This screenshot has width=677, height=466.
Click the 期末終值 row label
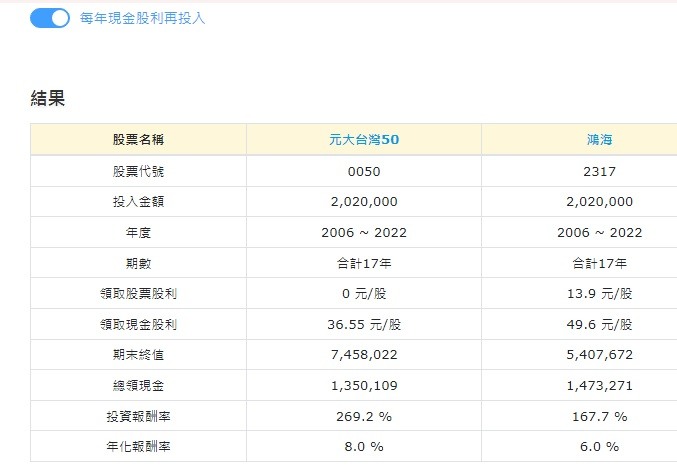(x=138, y=355)
